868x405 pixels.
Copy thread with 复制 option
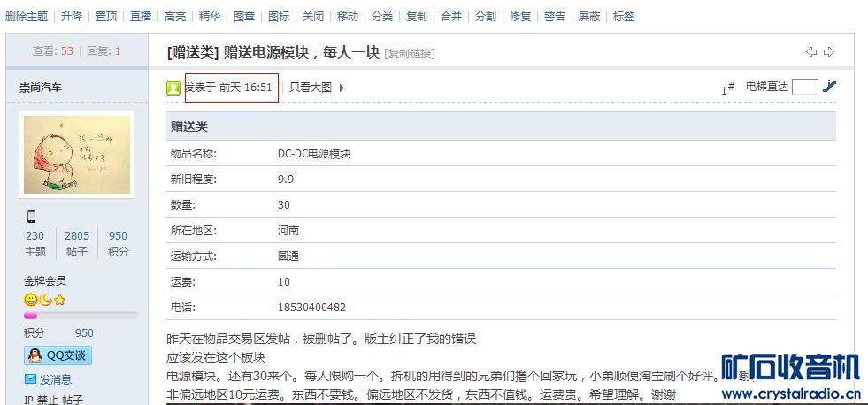tap(416, 17)
